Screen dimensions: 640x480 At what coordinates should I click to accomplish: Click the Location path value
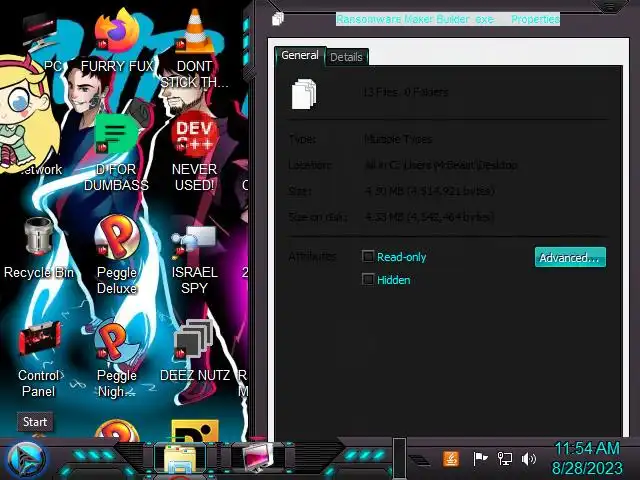pos(441,165)
